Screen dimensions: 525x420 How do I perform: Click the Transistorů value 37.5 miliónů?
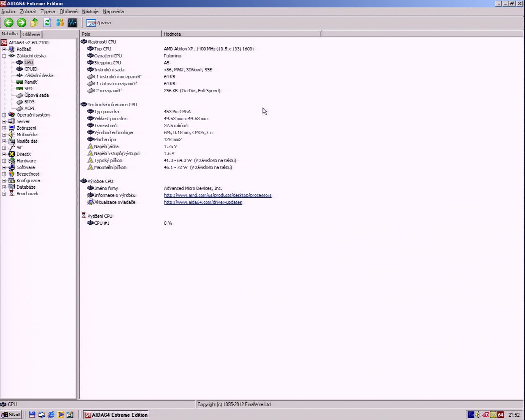(x=176, y=126)
